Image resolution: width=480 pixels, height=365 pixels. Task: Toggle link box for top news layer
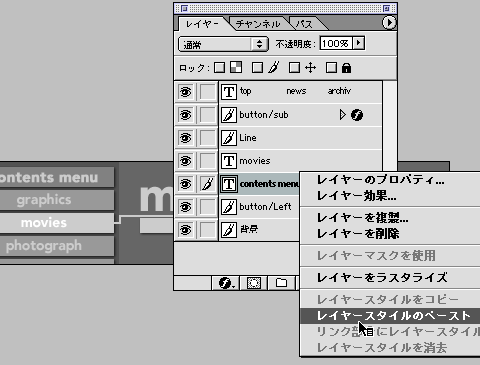pos(207,92)
